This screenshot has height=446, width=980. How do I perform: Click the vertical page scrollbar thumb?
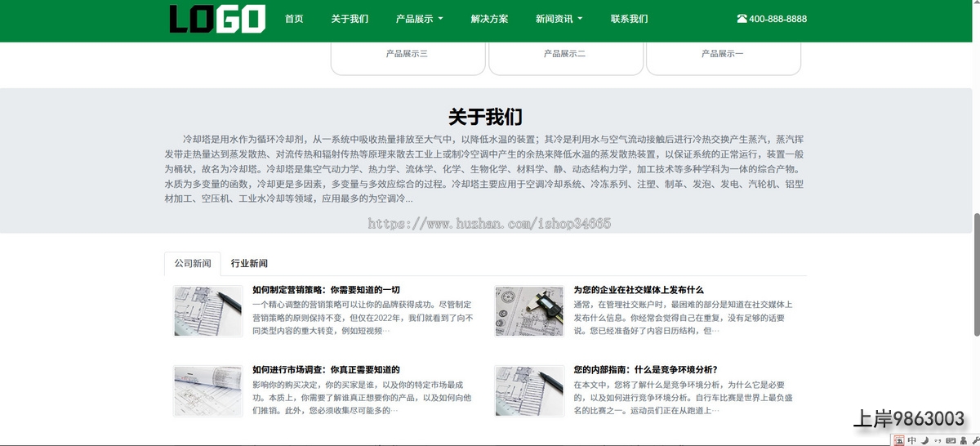click(976, 274)
